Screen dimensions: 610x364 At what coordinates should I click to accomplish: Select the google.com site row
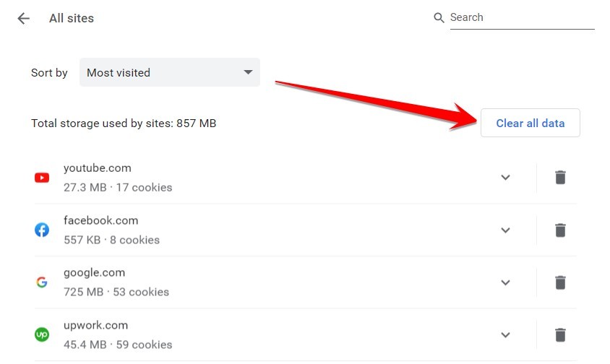306,282
